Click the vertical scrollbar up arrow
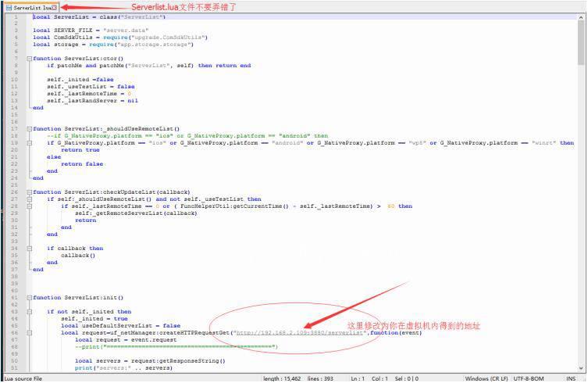The width and height of the screenshot is (588, 383). (582, 16)
